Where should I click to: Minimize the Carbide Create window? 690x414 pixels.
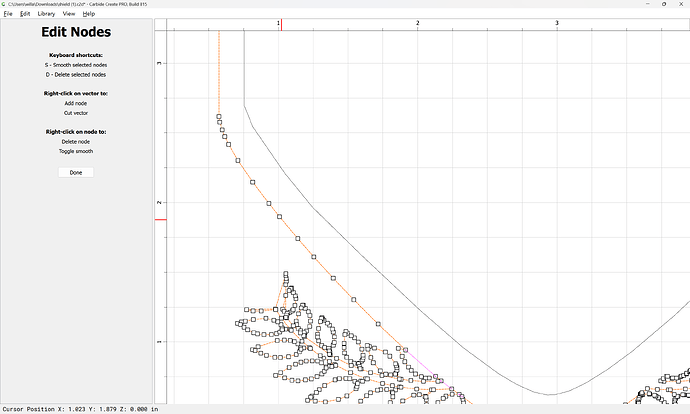648,4
